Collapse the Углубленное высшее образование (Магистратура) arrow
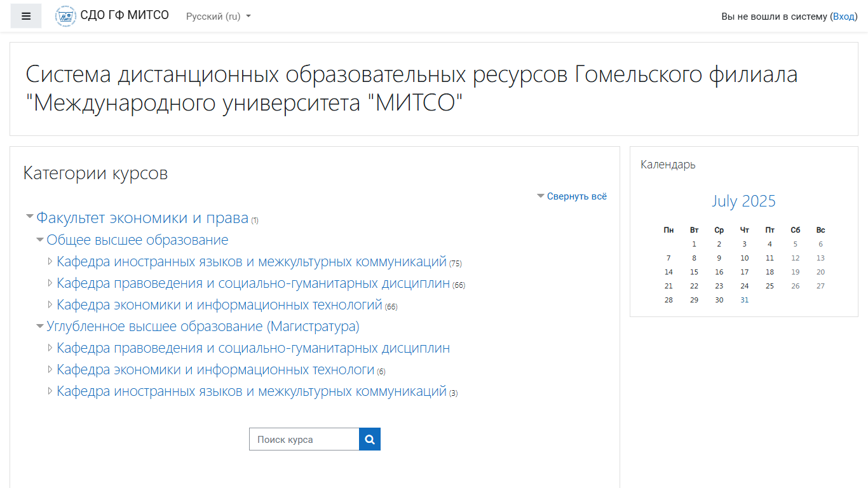Viewport: 868px width, 488px height. (40, 326)
